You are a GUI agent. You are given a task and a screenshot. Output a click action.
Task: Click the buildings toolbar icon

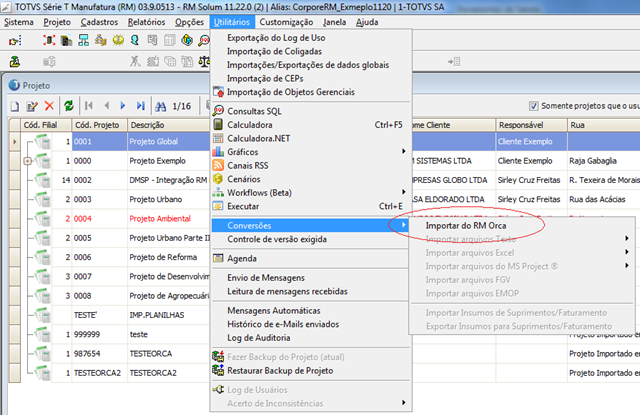tap(67, 40)
